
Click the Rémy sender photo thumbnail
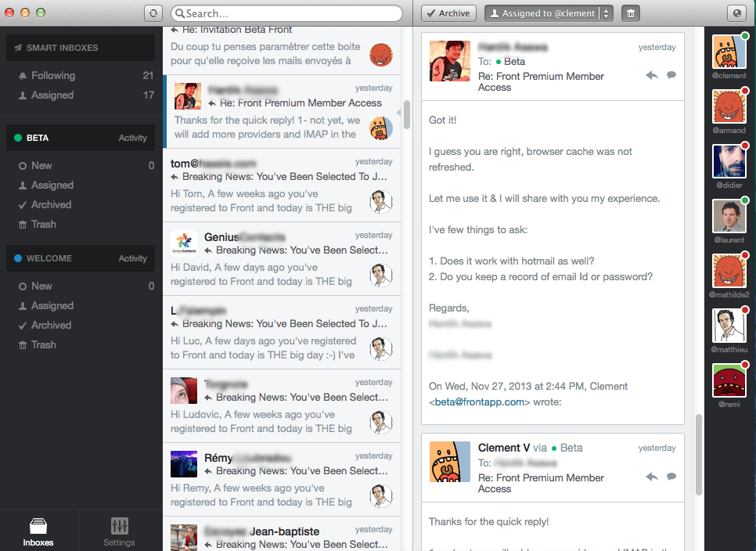(x=184, y=464)
